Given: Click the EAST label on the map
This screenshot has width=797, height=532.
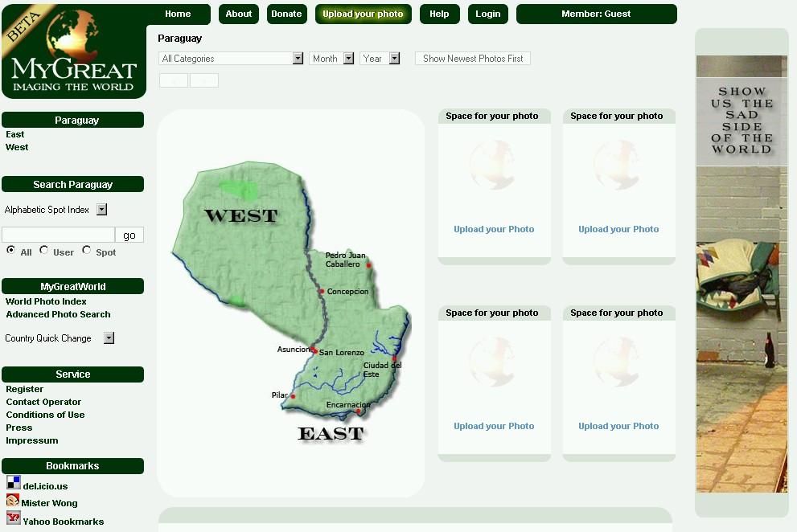Looking at the screenshot, I should [331, 433].
